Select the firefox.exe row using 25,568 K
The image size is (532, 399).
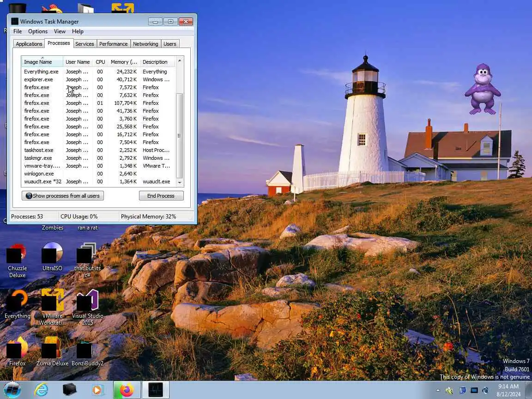click(x=98, y=127)
